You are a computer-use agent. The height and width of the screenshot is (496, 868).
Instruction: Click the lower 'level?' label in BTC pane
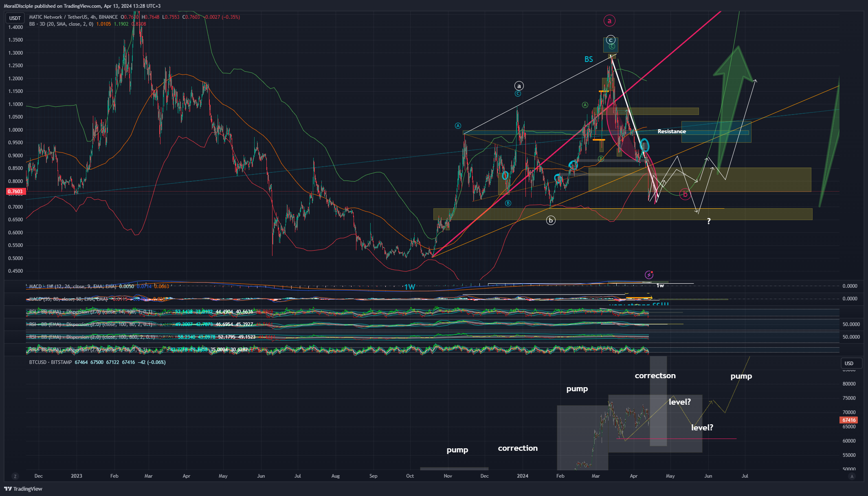[x=702, y=428]
